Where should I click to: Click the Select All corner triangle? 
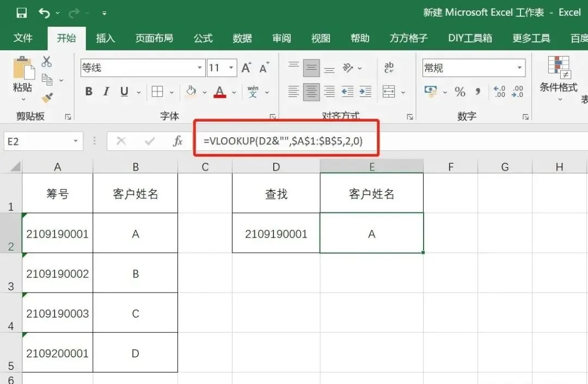click(15, 166)
